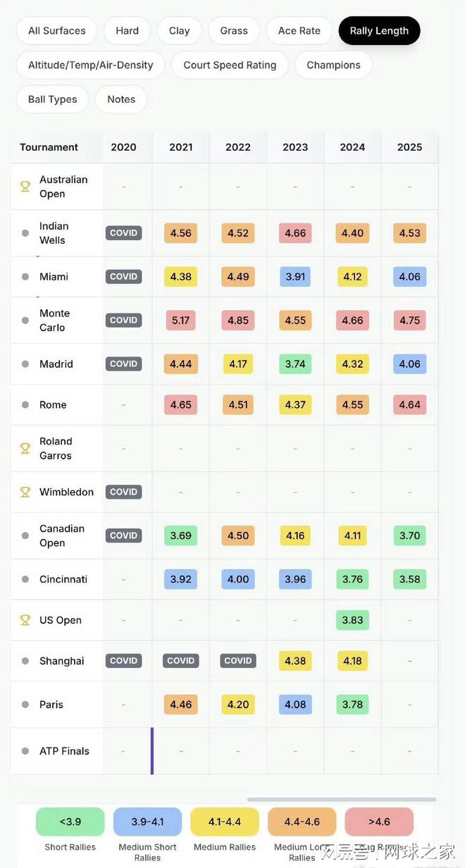This screenshot has width=465, height=868.
Task: Select the Clay surface filter
Action: tap(179, 31)
